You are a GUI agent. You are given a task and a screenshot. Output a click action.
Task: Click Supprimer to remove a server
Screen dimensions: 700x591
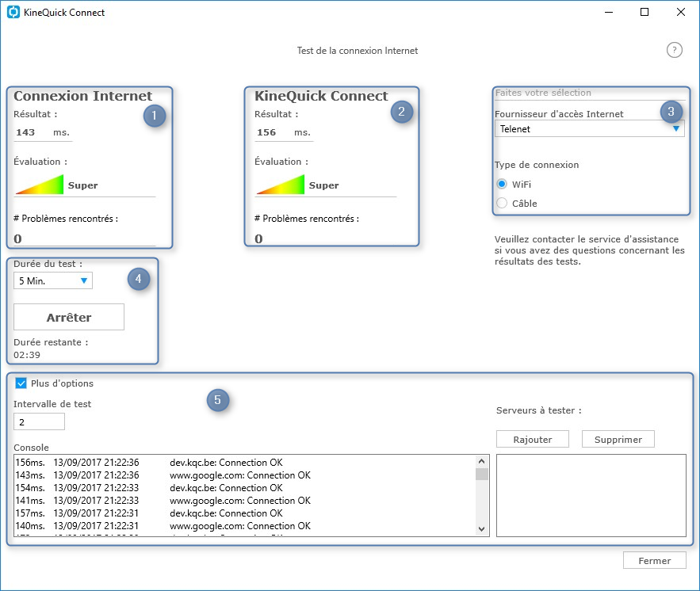tap(618, 440)
